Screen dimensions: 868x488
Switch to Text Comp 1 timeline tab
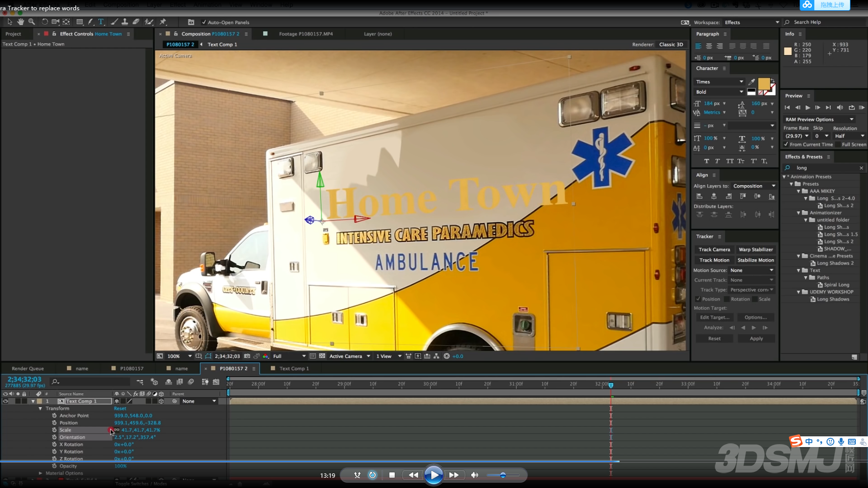tap(294, 369)
